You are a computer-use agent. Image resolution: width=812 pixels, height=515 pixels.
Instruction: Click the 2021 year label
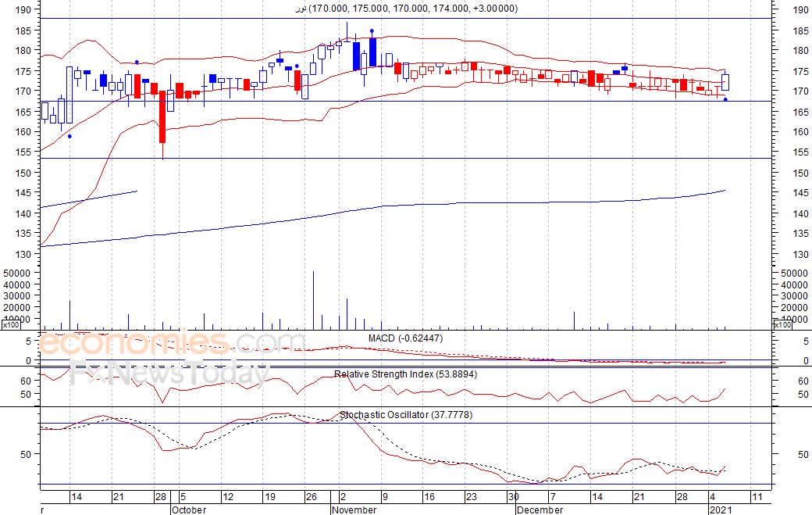pos(721,510)
